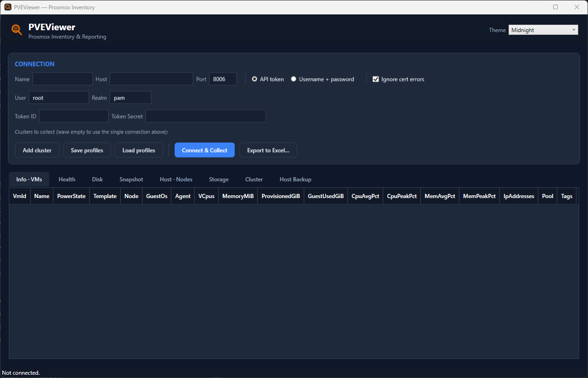The image size is (588, 378).
Task: Click the PVEViewer magnifier logo icon
Action: 17,30
